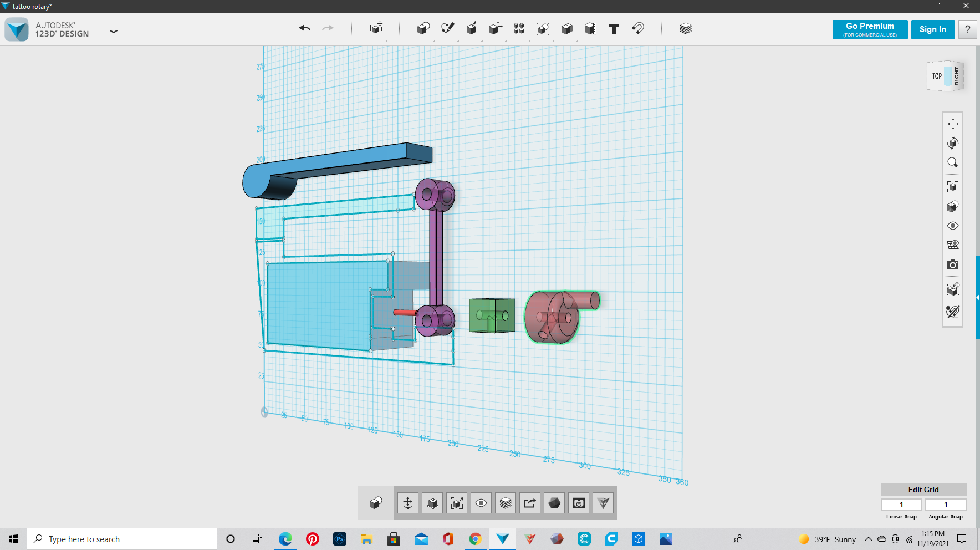The image size is (980, 550).
Task: Click the Go Premium button
Action: coord(870,29)
